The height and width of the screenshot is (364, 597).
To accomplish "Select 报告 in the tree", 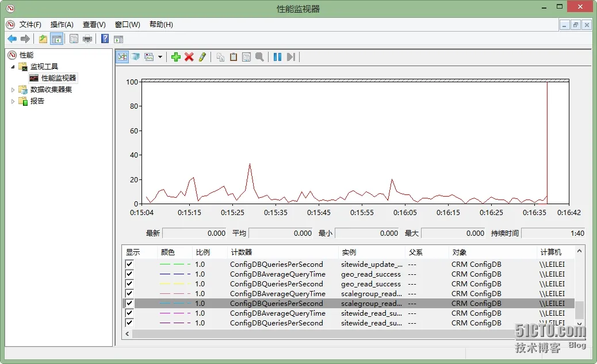I will click(x=37, y=101).
